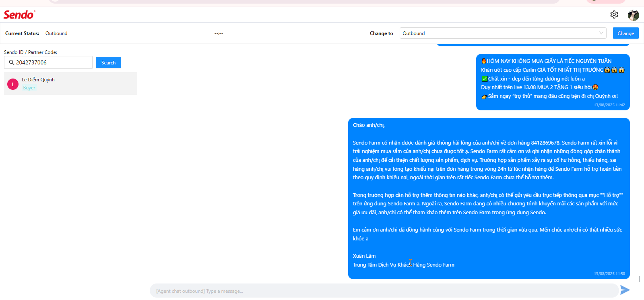Viewport: 644px width, 300px height.
Task: Click the promotional message about Carlin wipes
Action: (553, 82)
